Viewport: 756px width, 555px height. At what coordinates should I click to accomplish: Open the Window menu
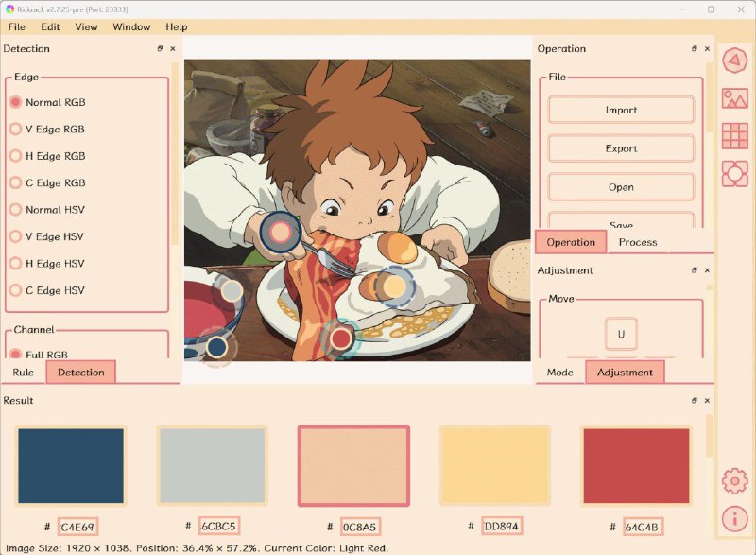(x=131, y=27)
